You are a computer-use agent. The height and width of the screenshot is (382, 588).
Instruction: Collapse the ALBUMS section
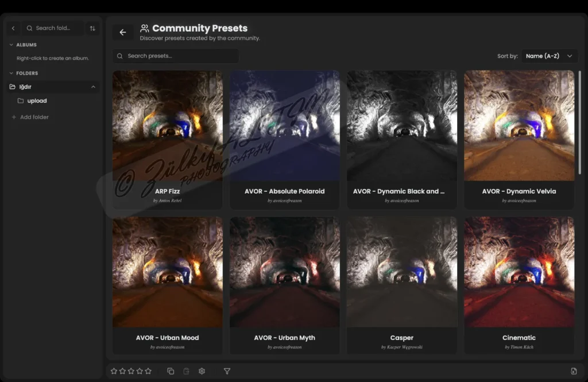coord(11,45)
